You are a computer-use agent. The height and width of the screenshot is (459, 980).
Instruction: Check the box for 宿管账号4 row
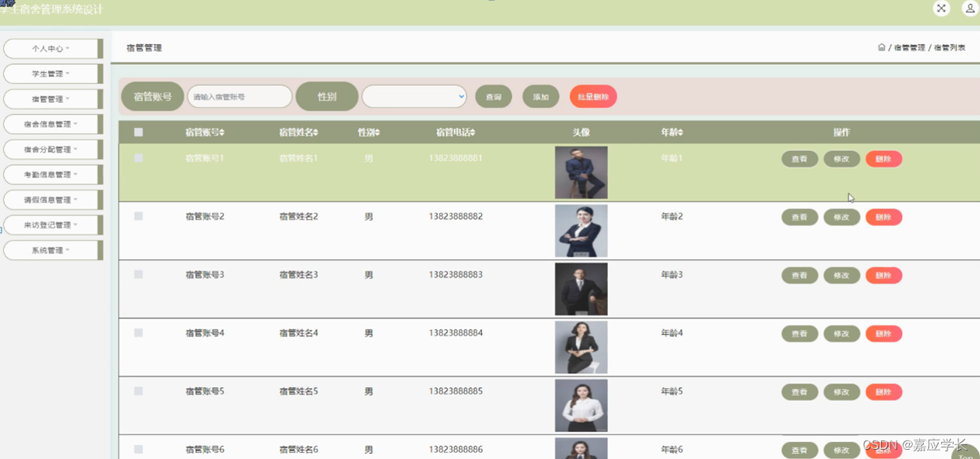click(x=138, y=333)
